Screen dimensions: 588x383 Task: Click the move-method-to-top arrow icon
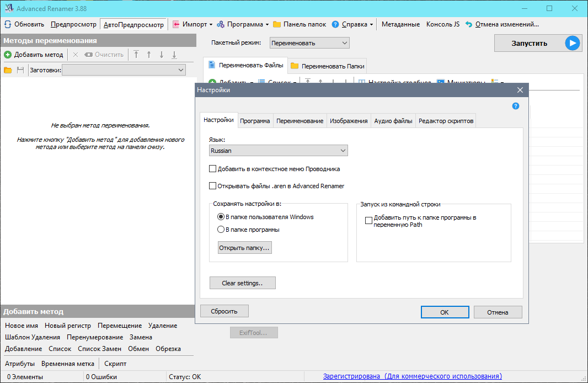pos(136,55)
